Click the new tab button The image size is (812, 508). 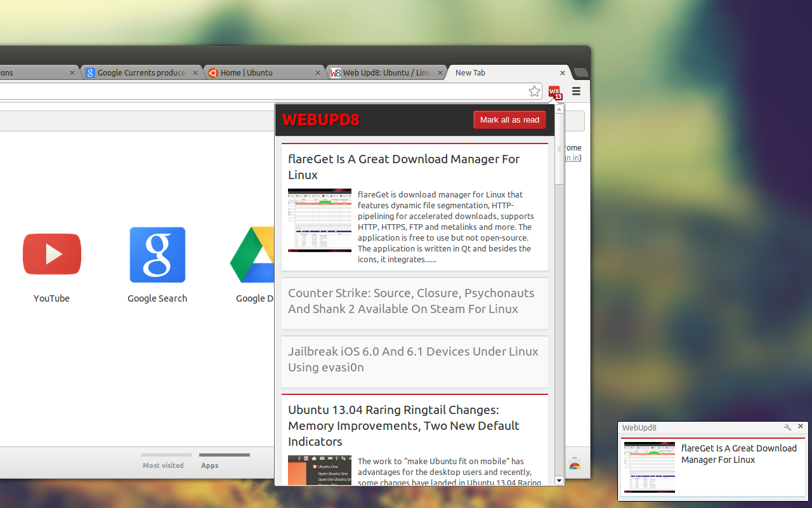580,72
